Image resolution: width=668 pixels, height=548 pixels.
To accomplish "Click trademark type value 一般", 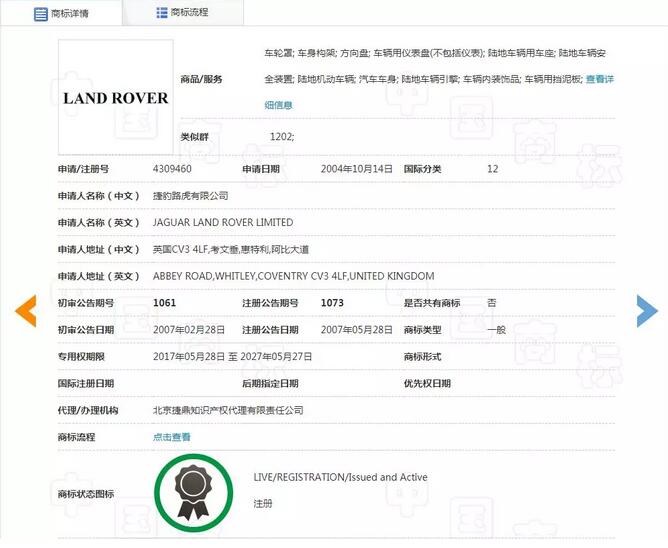I will click(496, 330).
